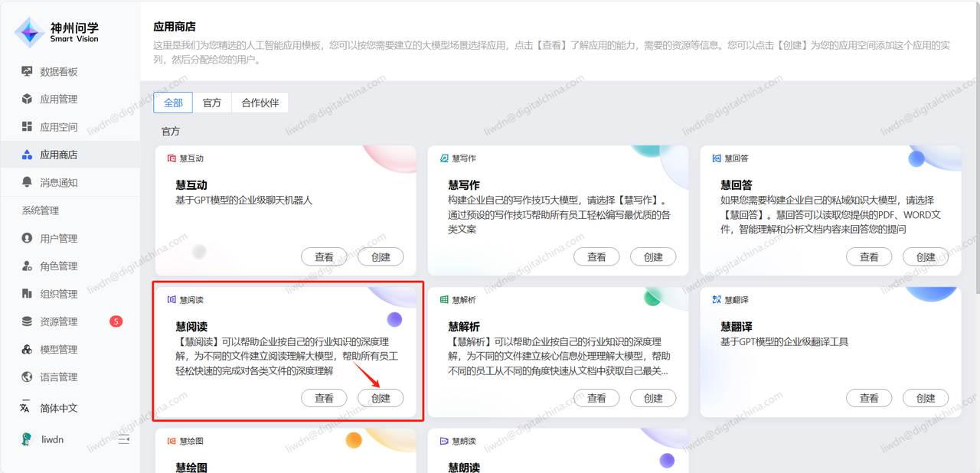Switch to the 官方 tab
Screen dimensions: 980x473
tap(212, 103)
